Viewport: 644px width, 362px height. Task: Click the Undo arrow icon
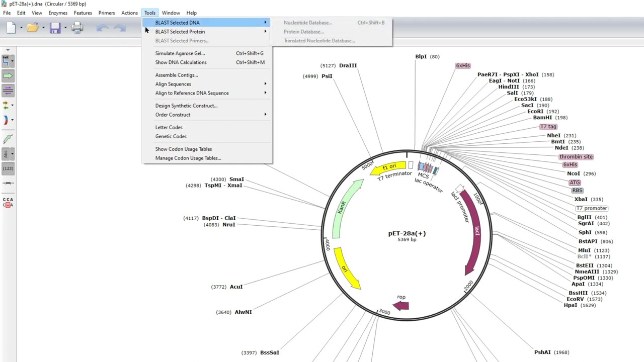tap(102, 28)
